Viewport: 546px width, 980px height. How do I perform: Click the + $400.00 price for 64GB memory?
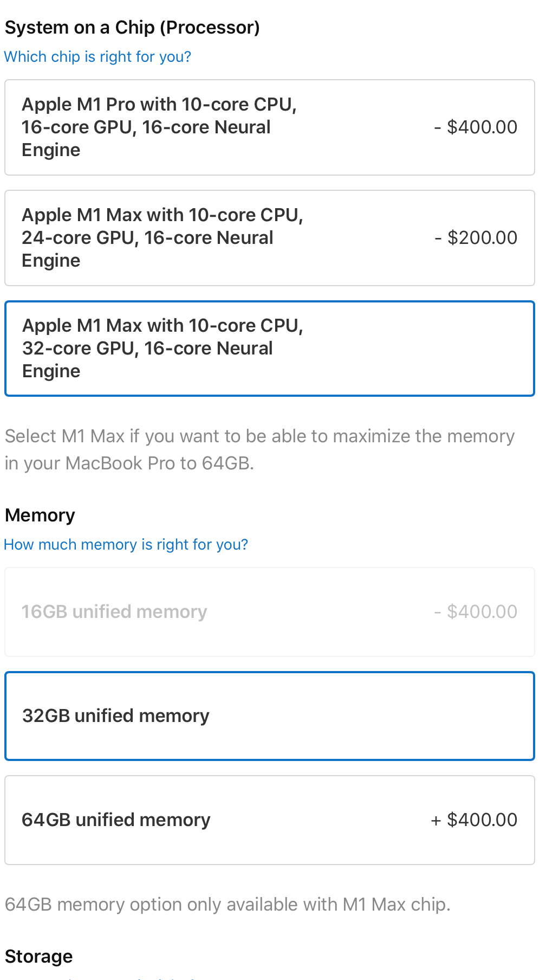click(474, 820)
